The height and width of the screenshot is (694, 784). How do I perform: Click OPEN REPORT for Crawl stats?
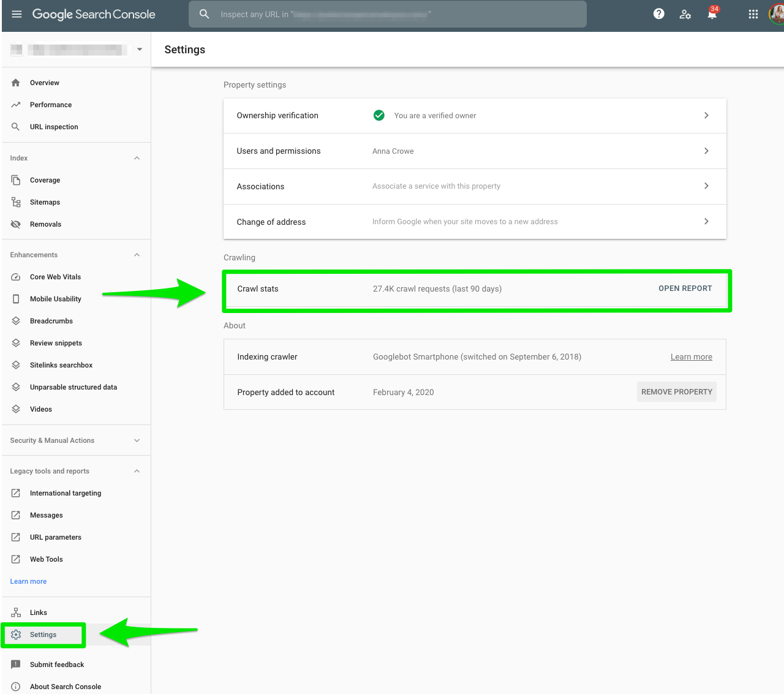[685, 289]
